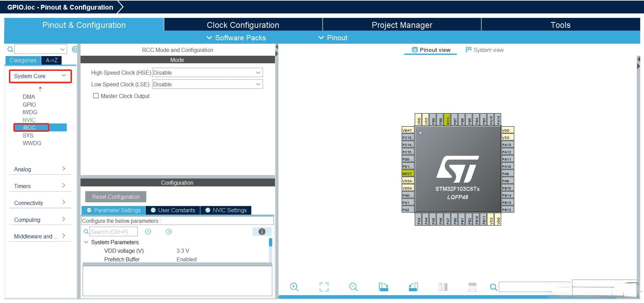Click the VDD voltage value 3.3 V
The height and width of the screenshot is (303, 644).
(183, 251)
